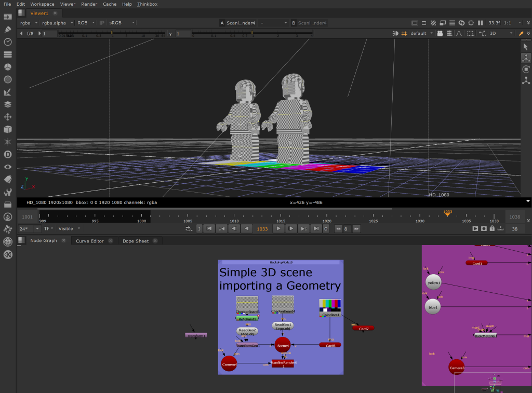
Task: Play the timeline backward
Action: 247,228
